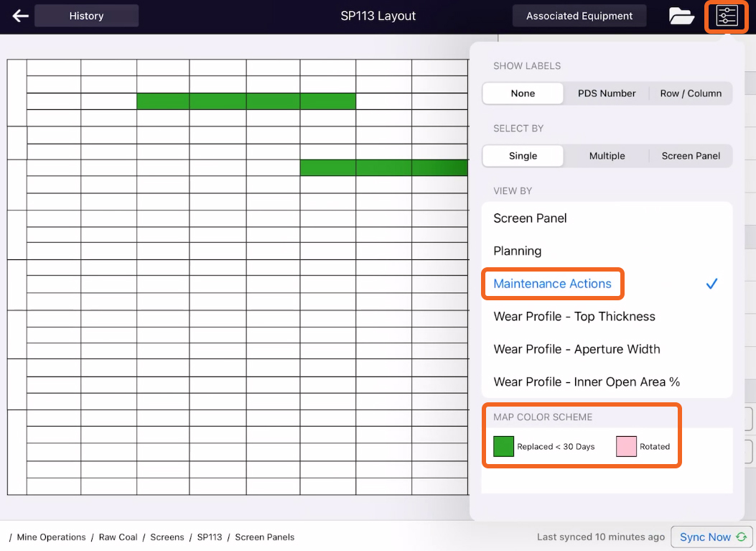Click the Replaced < 30 Days label

coord(556,447)
